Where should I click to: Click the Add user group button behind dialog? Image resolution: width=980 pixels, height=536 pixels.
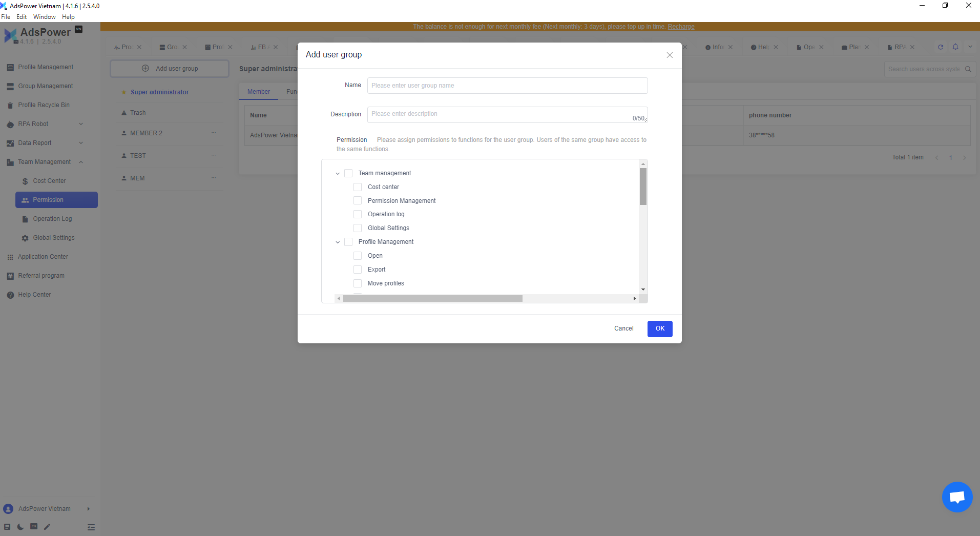point(170,69)
